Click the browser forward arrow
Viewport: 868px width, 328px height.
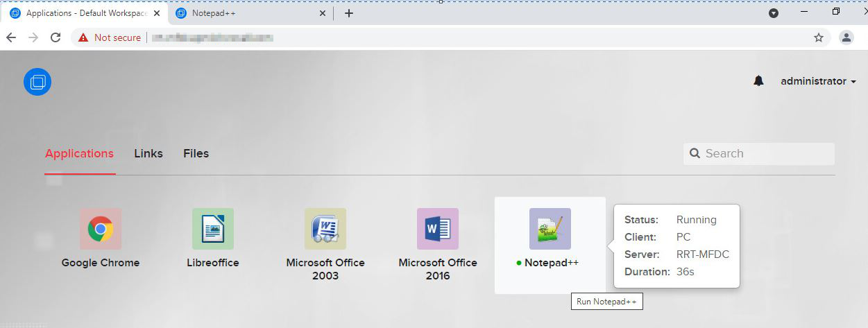pos(33,37)
